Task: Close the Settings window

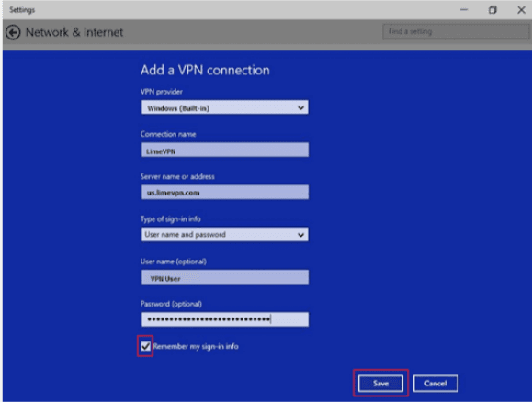Action: [x=522, y=10]
